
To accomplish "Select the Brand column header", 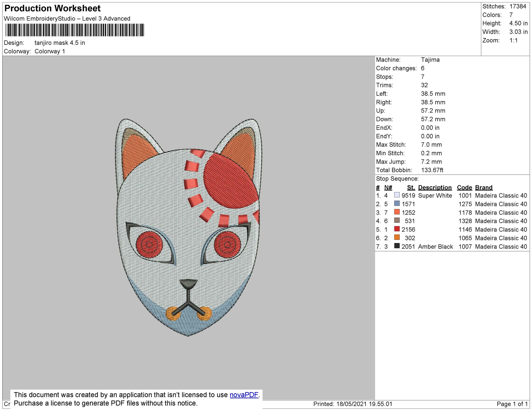I will click(x=484, y=187).
